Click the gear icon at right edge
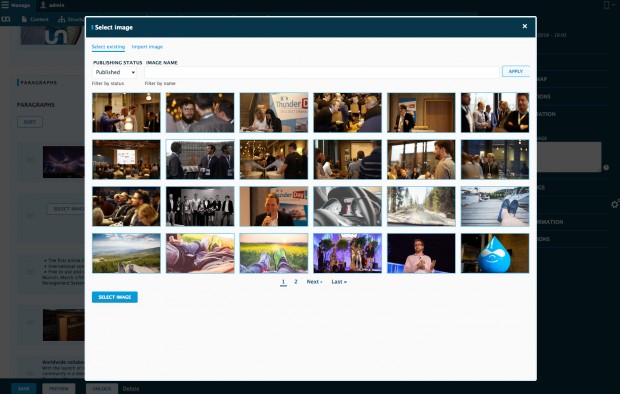The image size is (620, 394). point(615,204)
